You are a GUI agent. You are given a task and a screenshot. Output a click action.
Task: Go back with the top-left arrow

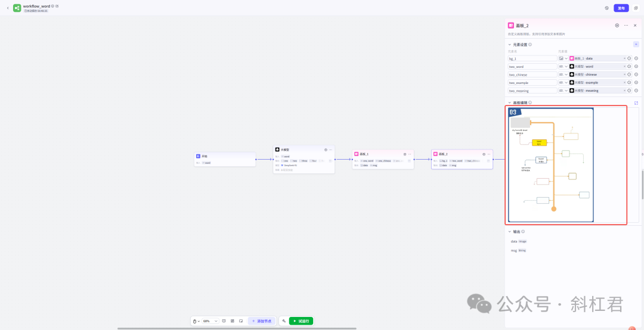pyautogui.click(x=7, y=8)
